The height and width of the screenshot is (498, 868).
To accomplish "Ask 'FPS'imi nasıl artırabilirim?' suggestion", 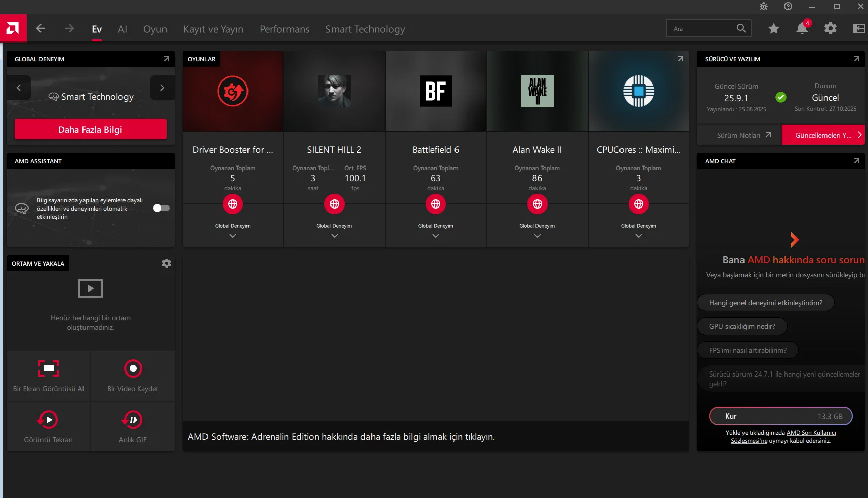I will pyautogui.click(x=748, y=350).
